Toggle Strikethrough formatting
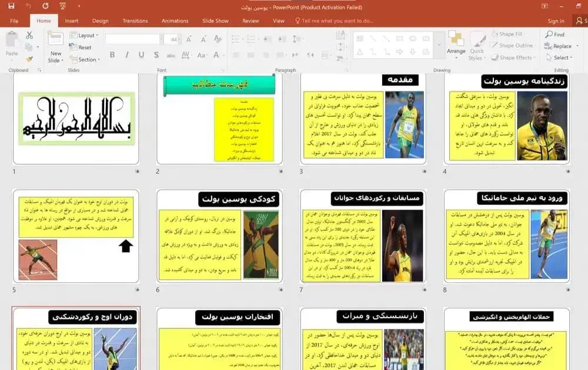 tap(171, 55)
